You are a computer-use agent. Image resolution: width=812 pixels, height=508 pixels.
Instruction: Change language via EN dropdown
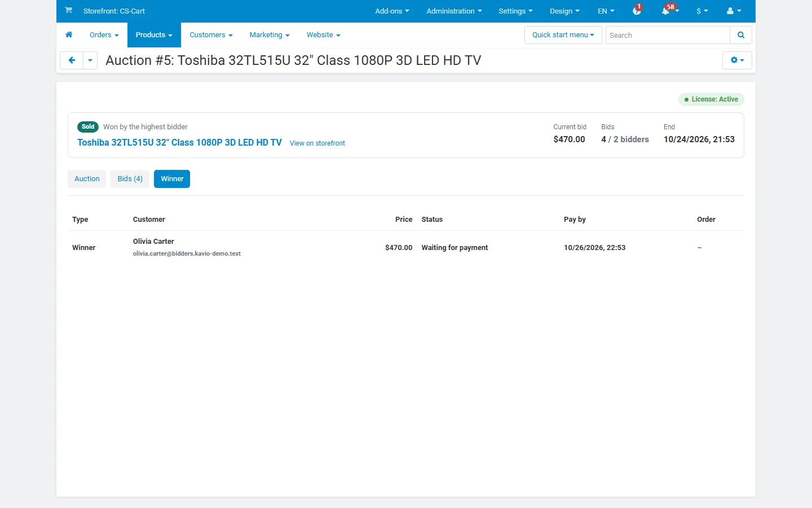(606, 11)
